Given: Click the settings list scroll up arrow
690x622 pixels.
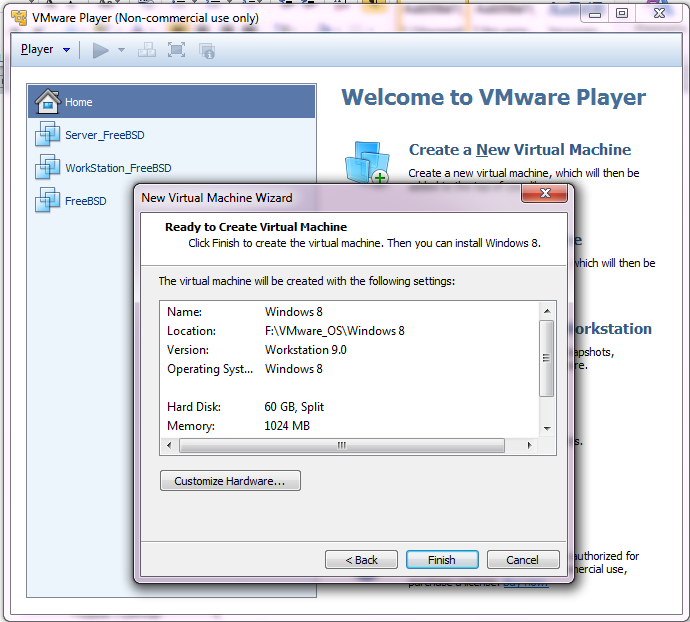Looking at the screenshot, I should coord(547,311).
